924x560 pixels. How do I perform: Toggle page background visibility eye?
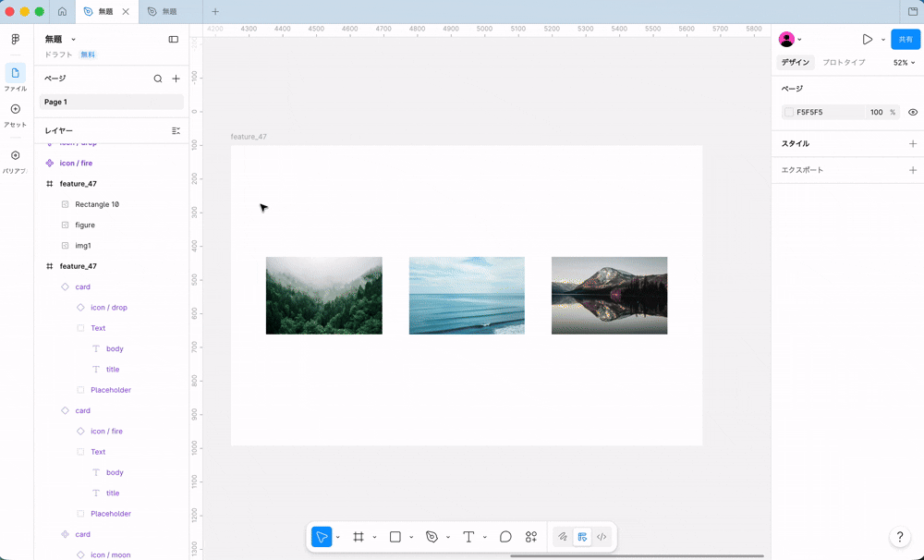click(913, 112)
